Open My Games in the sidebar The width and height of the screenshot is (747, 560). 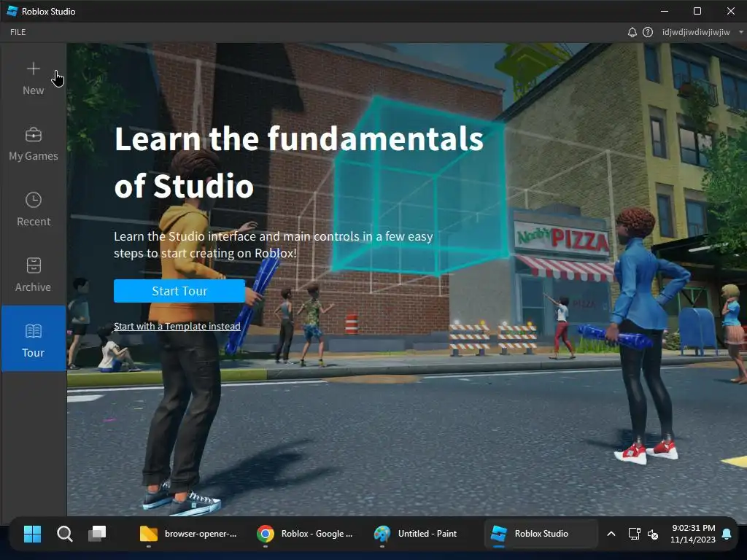(34, 144)
